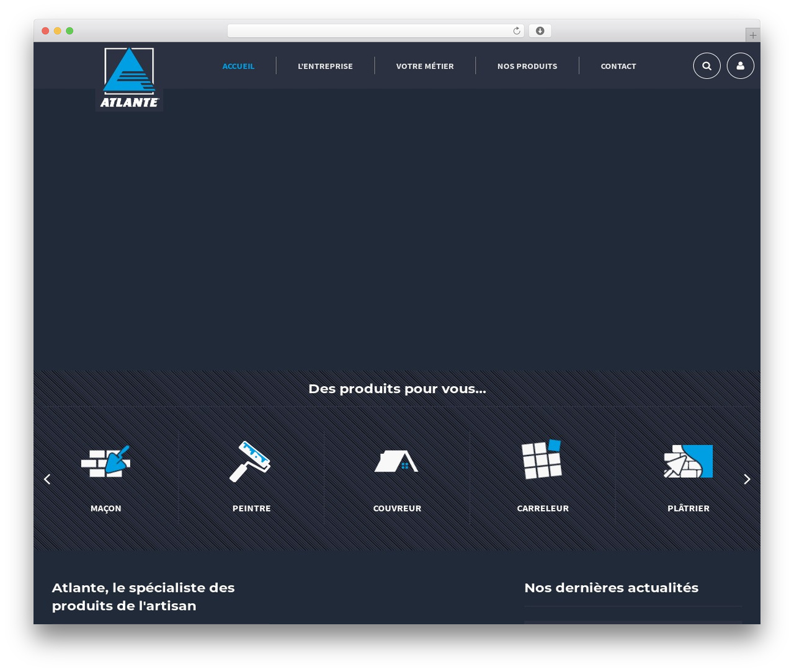Select the Maçon brick trowel icon
Image resolution: width=794 pixels, height=672 pixels.
point(105,461)
